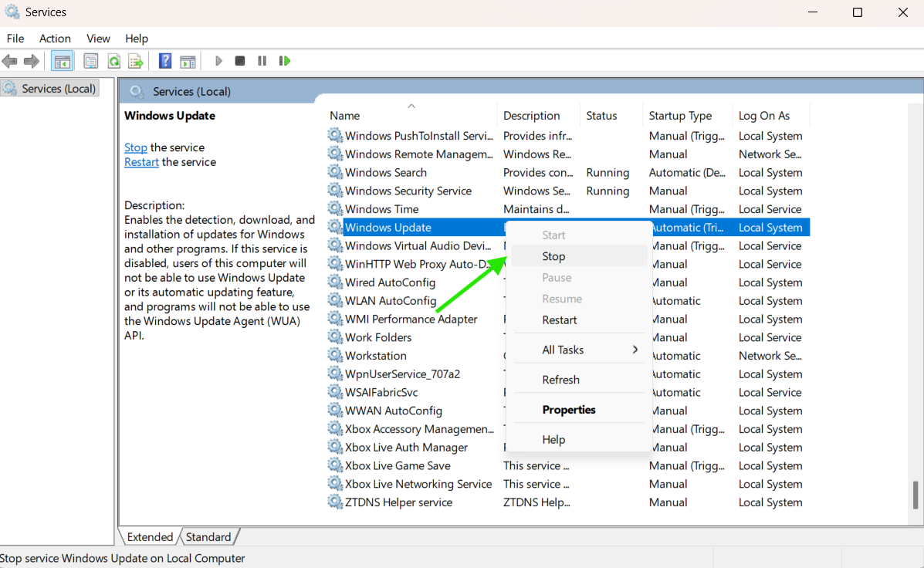Click the vertical scrollbar thumb
924x568 pixels.
tap(916, 495)
